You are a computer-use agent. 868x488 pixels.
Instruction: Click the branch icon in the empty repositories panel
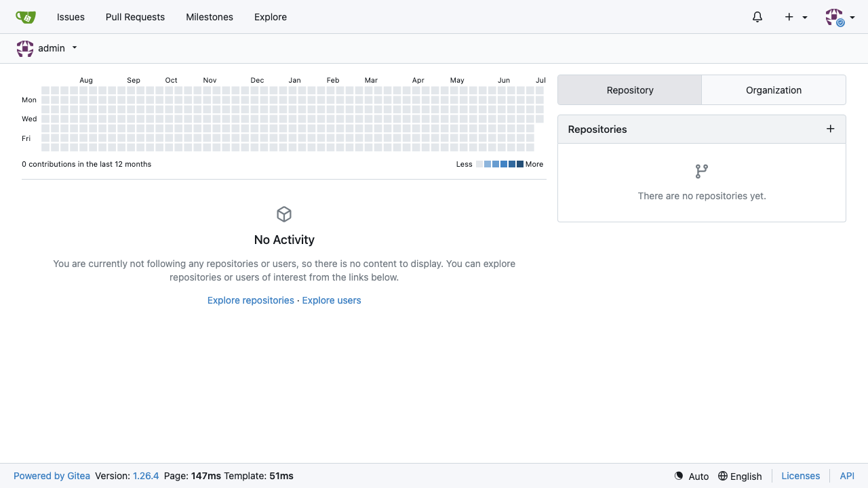702,171
